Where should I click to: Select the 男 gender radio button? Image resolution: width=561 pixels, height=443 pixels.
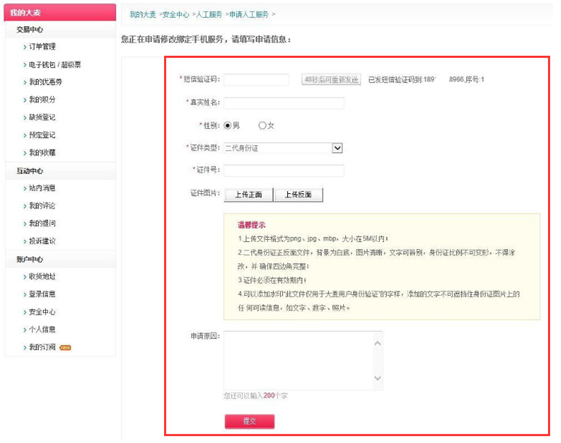[x=228, y=126]
